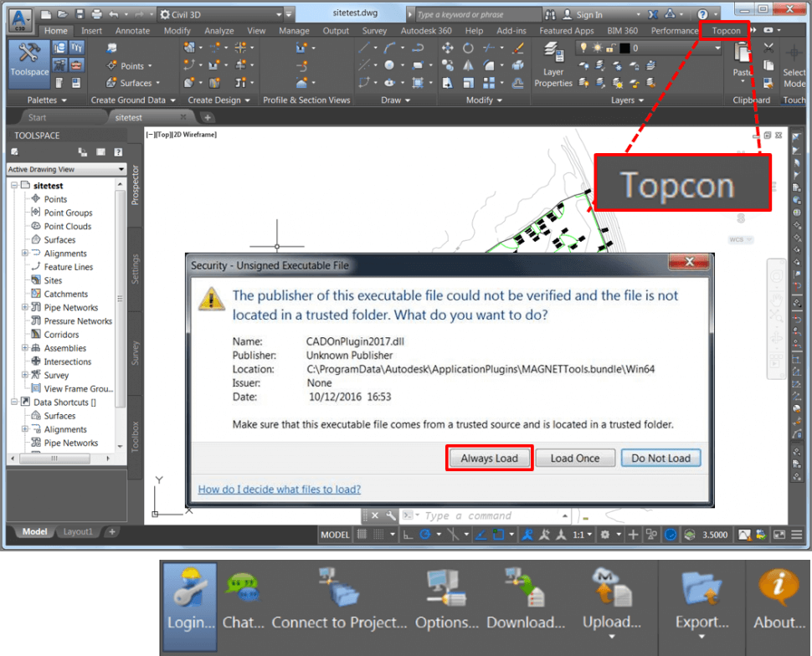Collapse the sitetest tree node
Screen dimensions: 812x656
14,186
